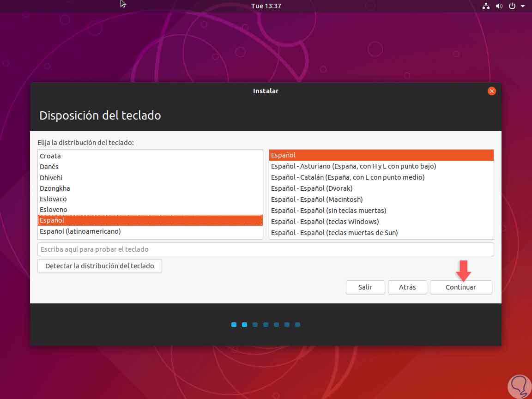The width and height of the screenshot is (532, 399).
Task: Open the volume speaker icon
Action: point(499,6)
